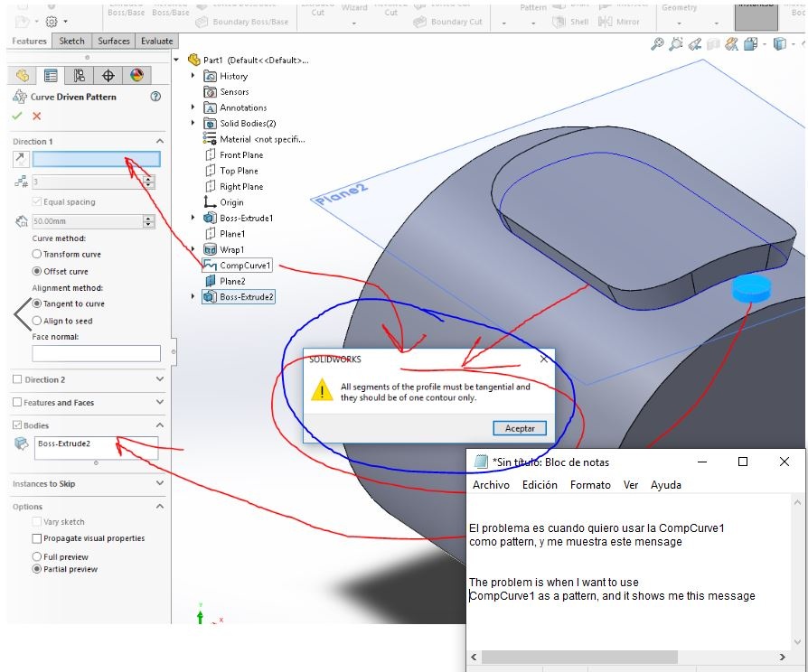Open the Display Style cube icon

point(779,44)
